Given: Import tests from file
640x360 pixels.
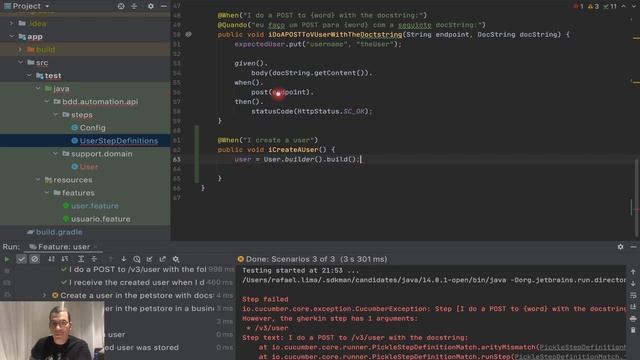Looking at the screenshot, I should pyautogui.click(x=150, y=259).
